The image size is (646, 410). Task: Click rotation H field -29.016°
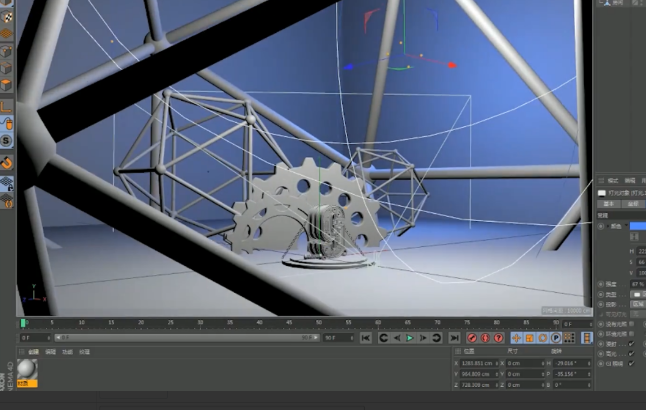pos(572,363)
